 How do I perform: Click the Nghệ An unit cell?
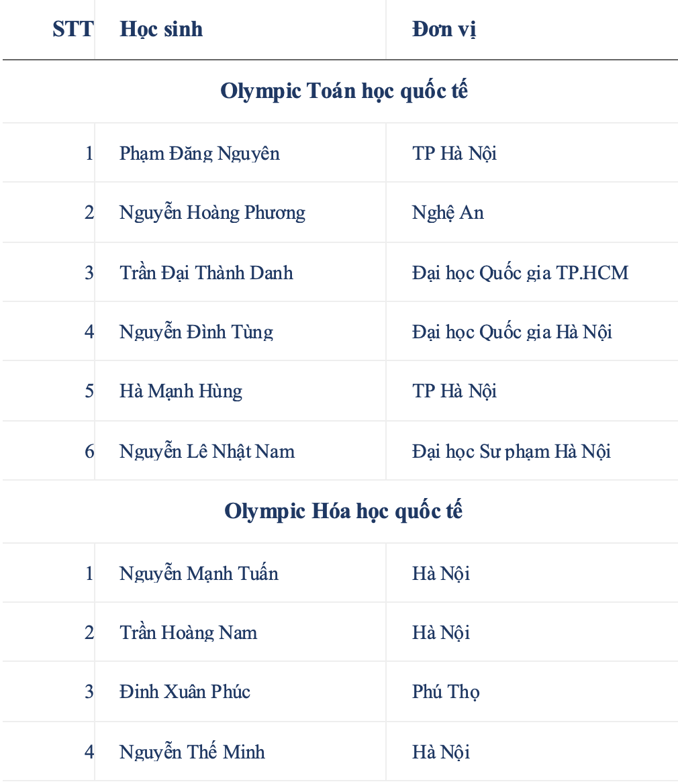coord(448,213)
